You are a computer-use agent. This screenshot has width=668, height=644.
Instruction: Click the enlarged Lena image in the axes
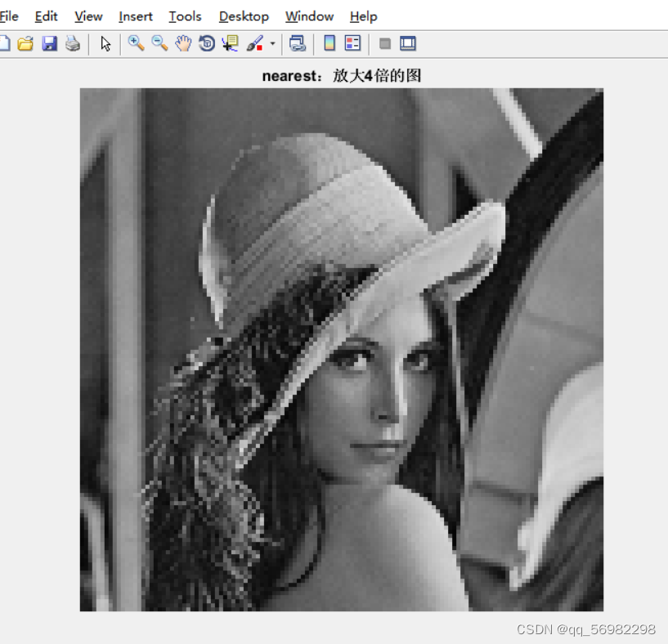coord(342,350)
